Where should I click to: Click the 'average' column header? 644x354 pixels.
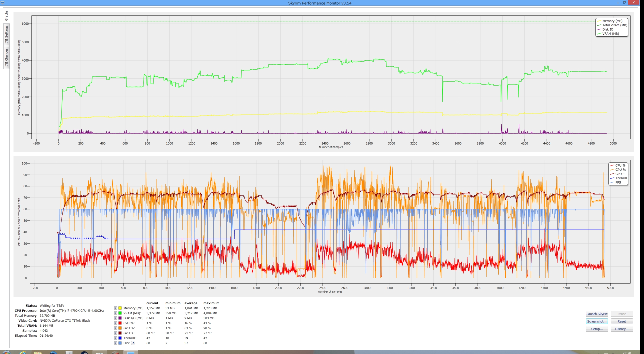[x=191, y=303]
